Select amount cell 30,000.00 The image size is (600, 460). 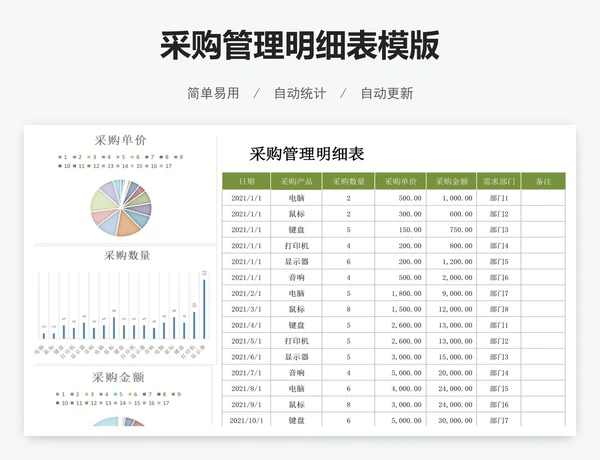[452, 421]
